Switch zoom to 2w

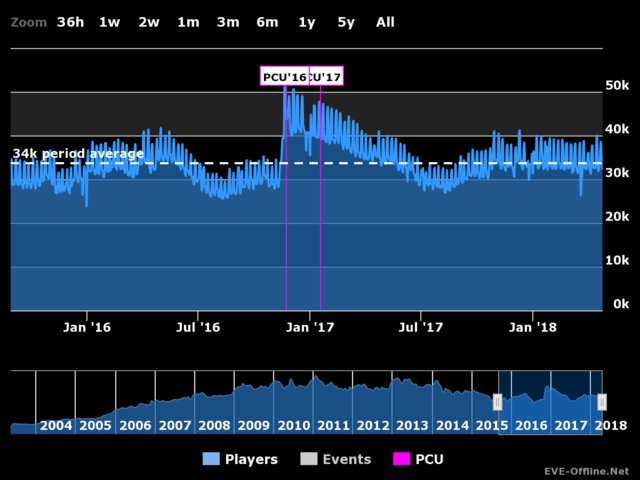coord(149,22)
